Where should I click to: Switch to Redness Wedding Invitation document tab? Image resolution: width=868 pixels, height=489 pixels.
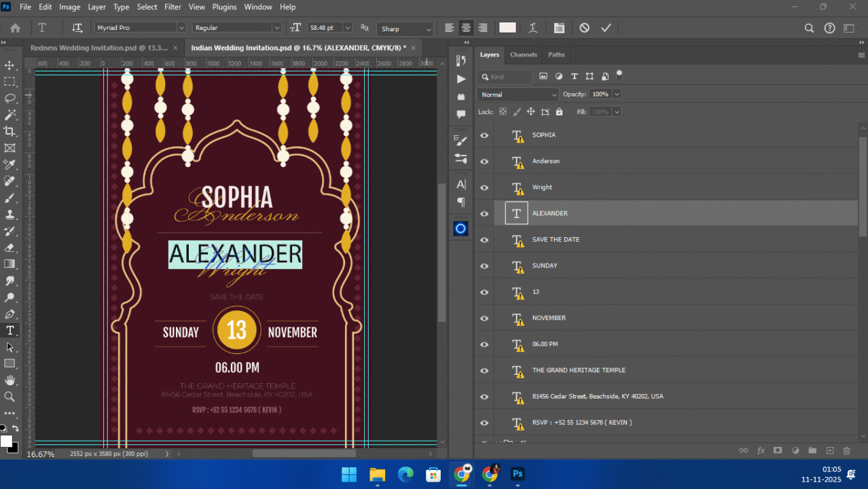98,48
